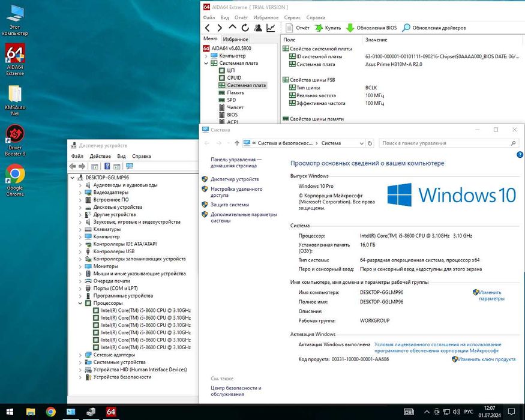Viewport: 525px width, 420px height.
Task: Click Диспетчер устройств link in Система
Action: (235, 179)
